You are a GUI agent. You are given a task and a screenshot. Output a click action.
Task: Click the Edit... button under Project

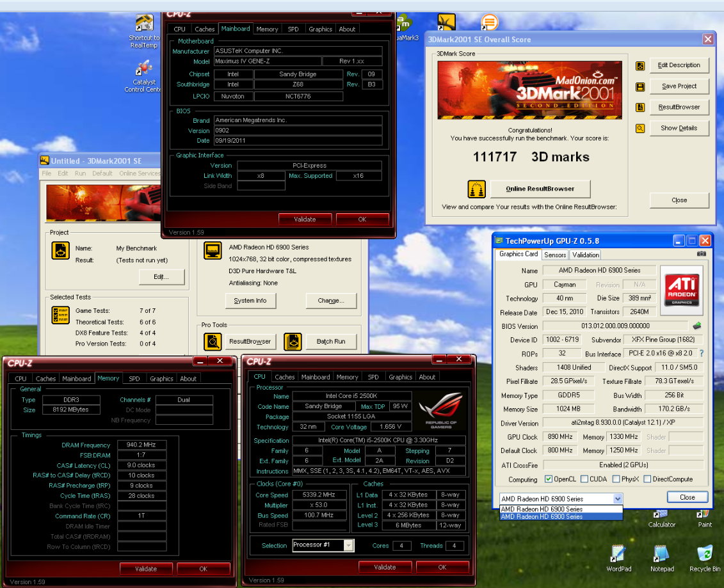coord(161,277)
